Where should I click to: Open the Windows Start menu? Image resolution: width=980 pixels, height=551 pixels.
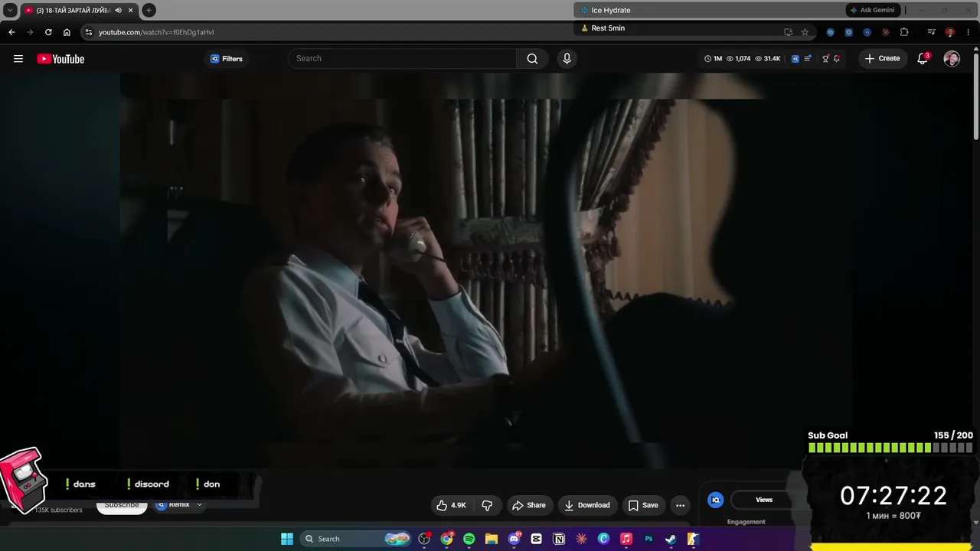coord(287,539)
